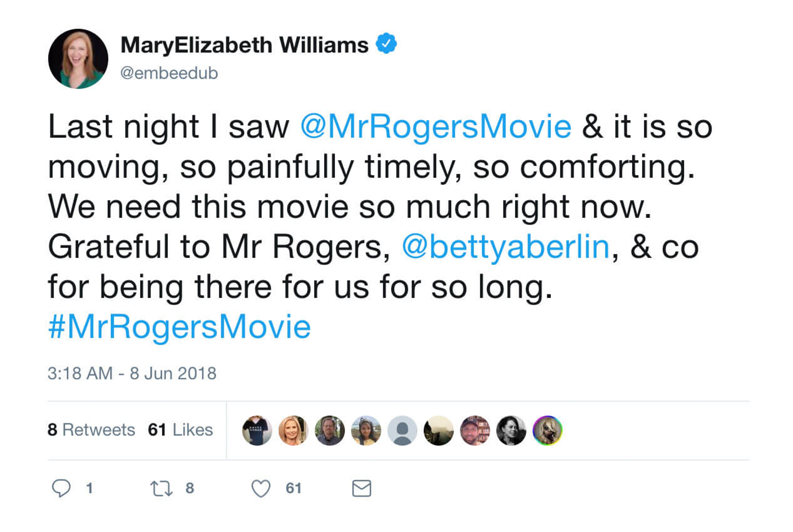Click the black-and-white woman liker avatar
This screenshot has height=532, width=793.
pos(511,430)
